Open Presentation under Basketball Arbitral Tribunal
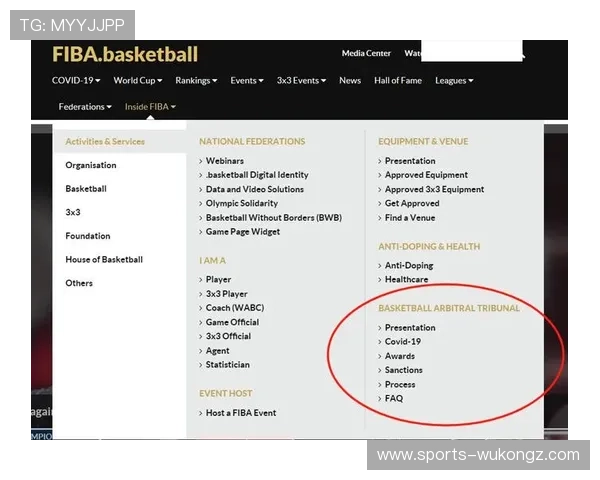The height and width of the screenshot is (480, 600). (x=410, y=328)
